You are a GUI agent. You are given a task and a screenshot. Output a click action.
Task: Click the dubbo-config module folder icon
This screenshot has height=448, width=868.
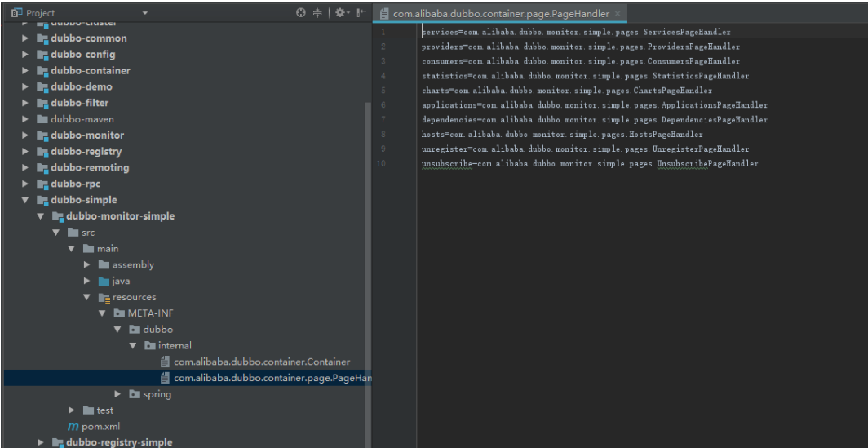click(42, 55)
